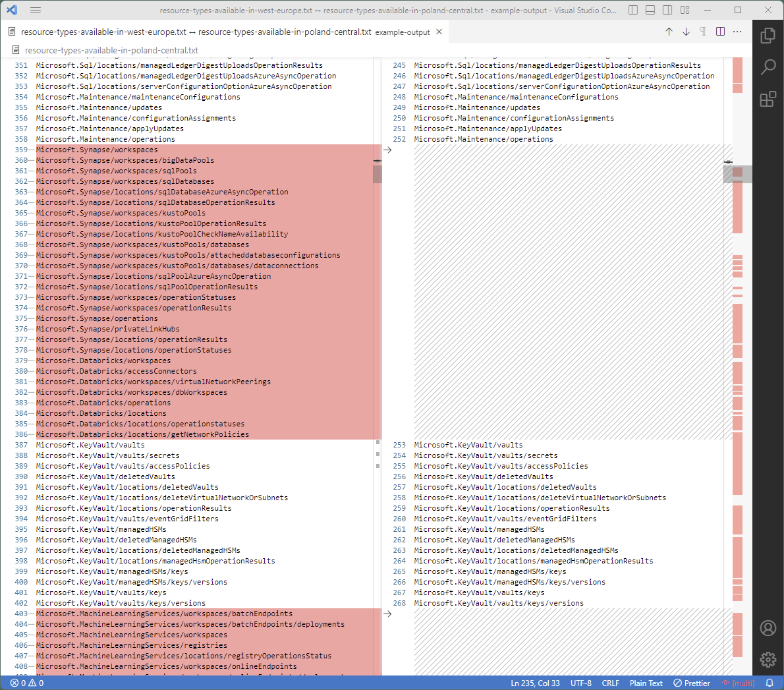The width and height of the screenshot is (784, 690).
Task: Click Microsoft.Maintenance/updates in right pane
Action: click(x=477, y=107)
